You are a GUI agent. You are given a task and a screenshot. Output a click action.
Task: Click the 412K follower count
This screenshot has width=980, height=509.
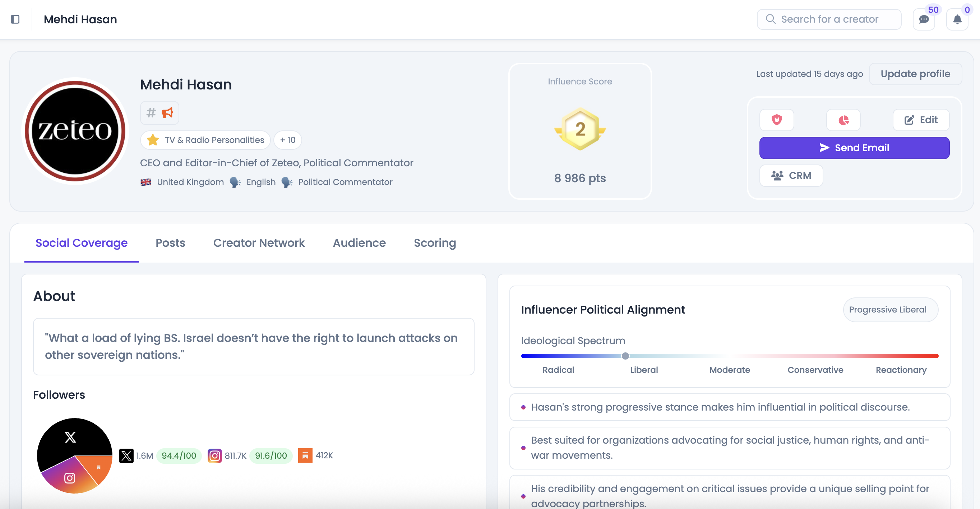coord(324,455)
